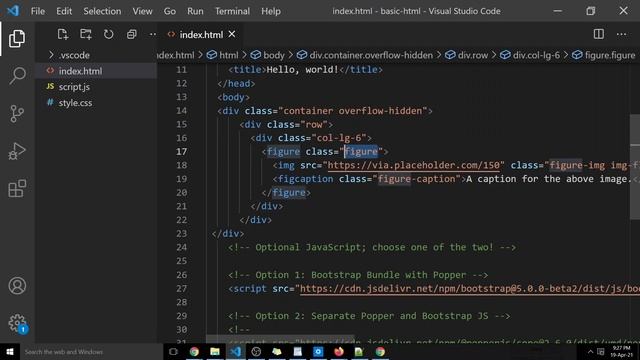
Task: Click the 'col-lg-6' class value
Action: (x=339, y=138)
